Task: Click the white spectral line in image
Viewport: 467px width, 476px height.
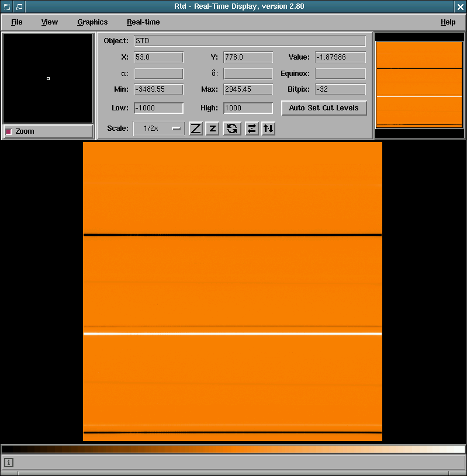Action: [x=233, y=334]
